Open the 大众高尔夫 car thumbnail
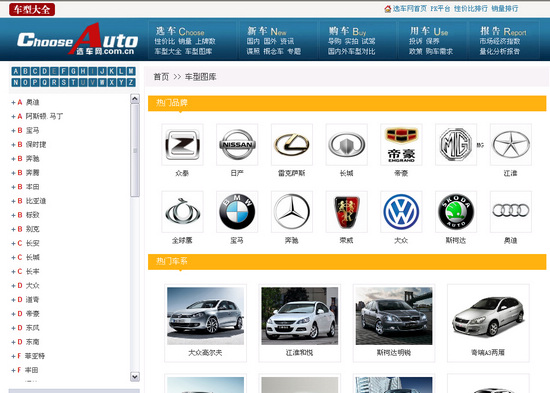Image resolution: width=550 pixels, height=393 pixels. (206, 316)
